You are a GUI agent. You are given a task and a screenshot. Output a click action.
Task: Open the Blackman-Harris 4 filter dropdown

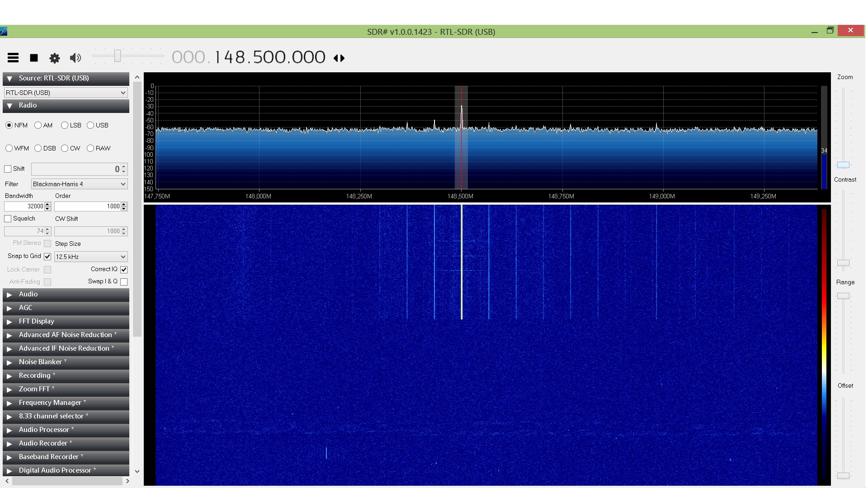[80, 184]
